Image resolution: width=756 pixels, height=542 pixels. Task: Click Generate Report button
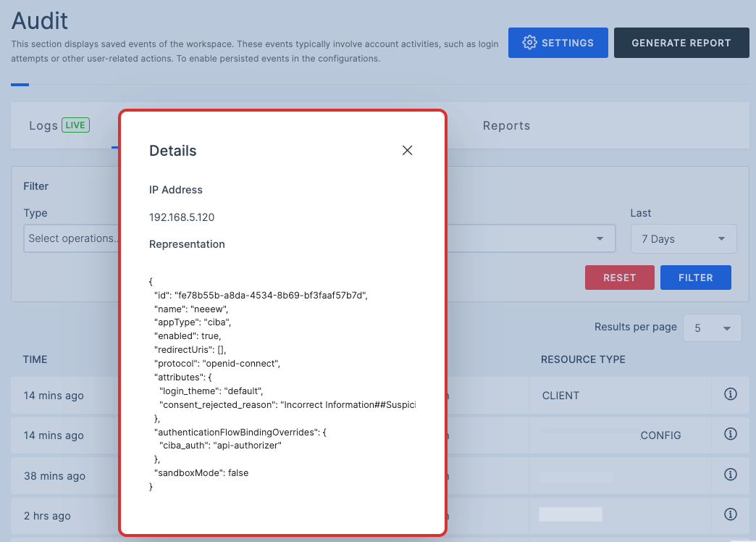(681, 43)
